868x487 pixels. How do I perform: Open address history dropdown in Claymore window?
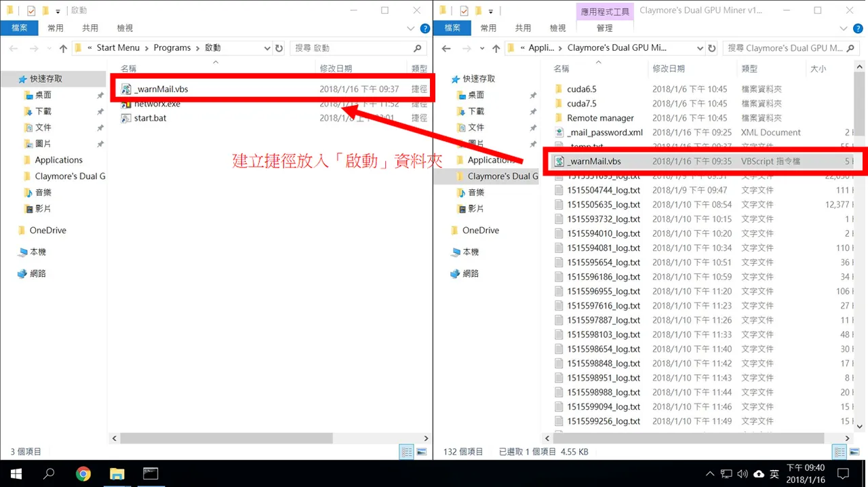click(x=699, y=48)
